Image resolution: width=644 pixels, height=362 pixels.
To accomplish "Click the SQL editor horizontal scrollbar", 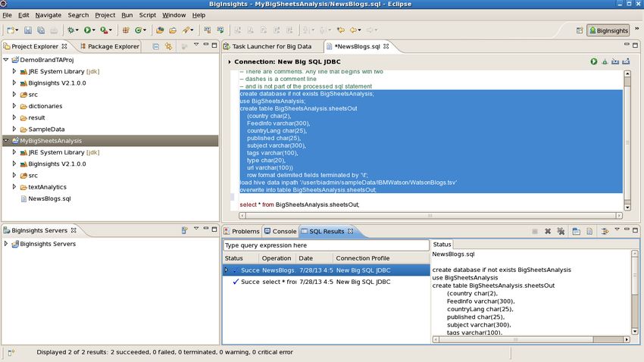I will 430,216.
